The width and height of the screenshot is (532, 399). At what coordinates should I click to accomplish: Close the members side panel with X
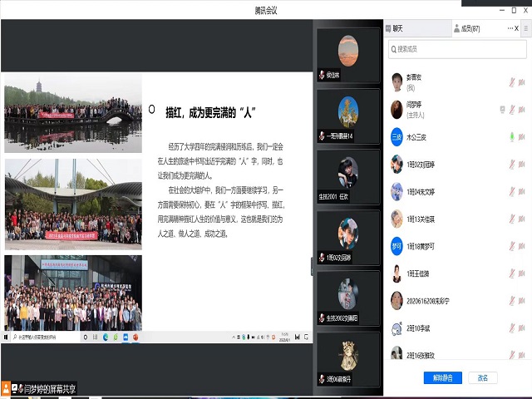tap(516, 28)
